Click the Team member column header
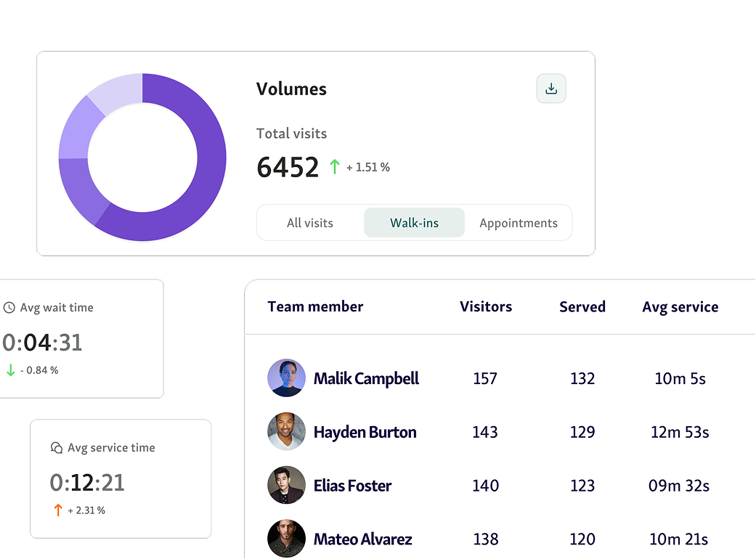The image size is (756, 559). click(x=315, y=306)
